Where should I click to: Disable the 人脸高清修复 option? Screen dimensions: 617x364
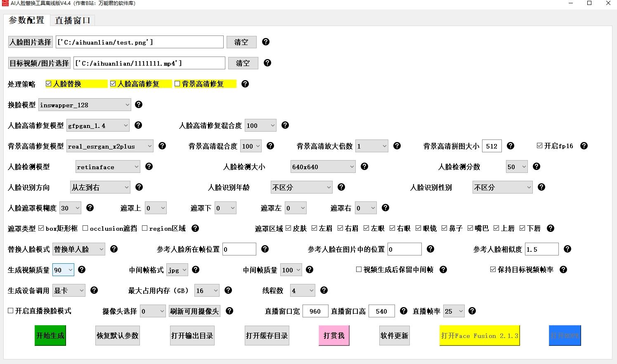click(113, 83)
